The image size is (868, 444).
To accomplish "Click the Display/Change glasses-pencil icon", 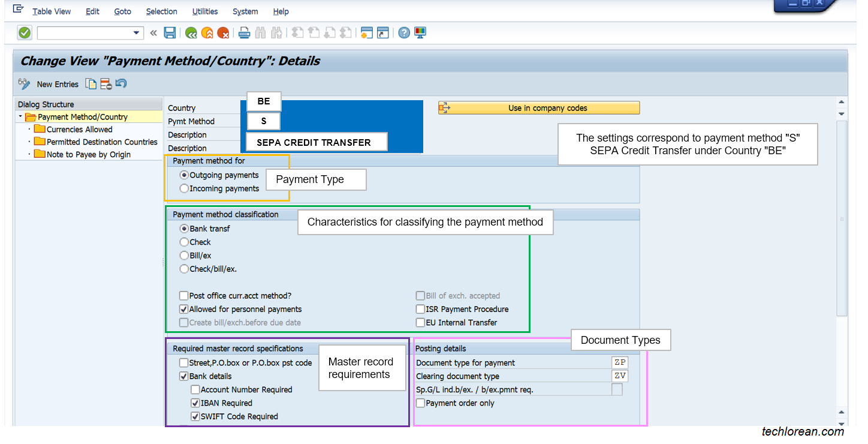I will pyautogui.click(x=24, y=84).
